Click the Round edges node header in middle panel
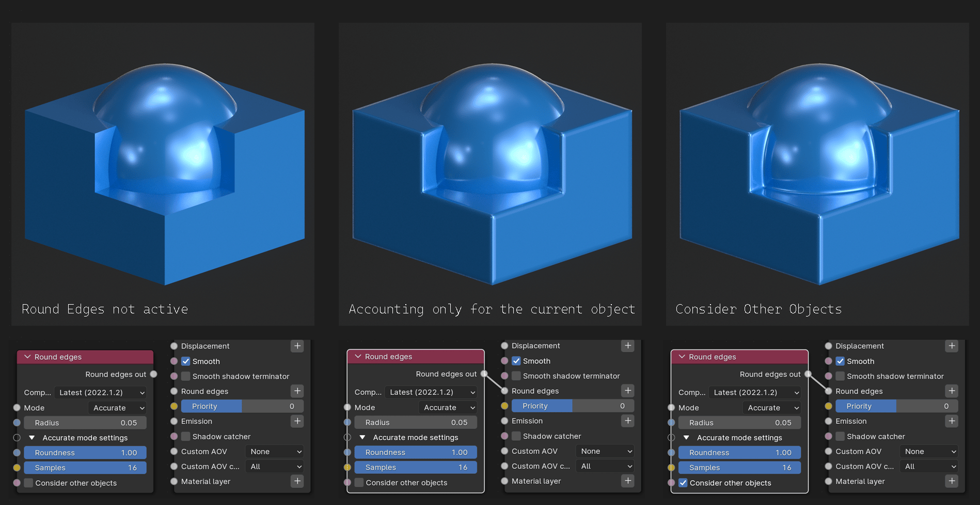This screenshot has height=505, width=980. click(x=416, y=357)
